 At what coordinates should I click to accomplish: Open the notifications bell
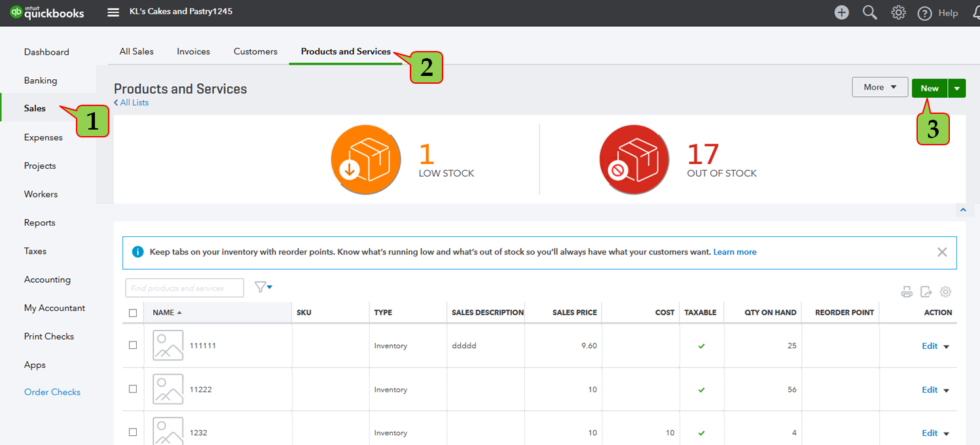point(975,13)
